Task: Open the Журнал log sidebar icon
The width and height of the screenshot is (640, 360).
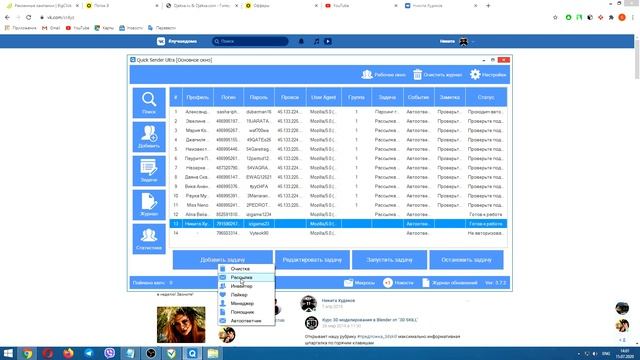Action: [149, 205]
